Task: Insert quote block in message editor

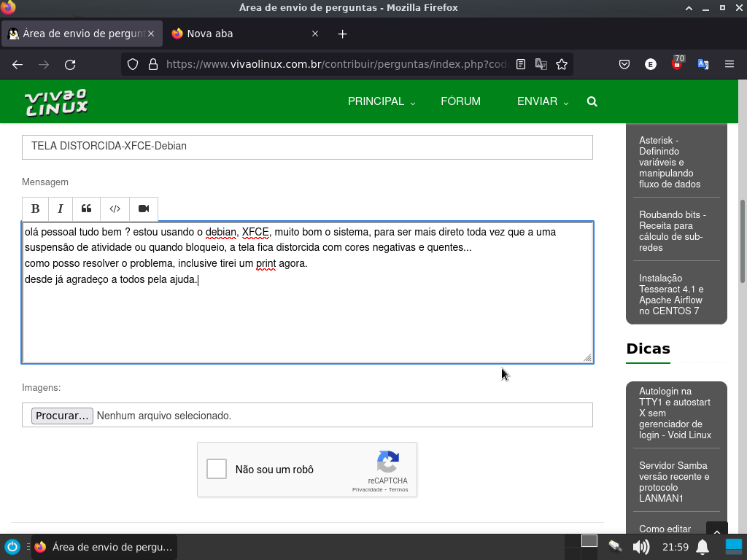Action: pyautogui.click(x=86, y=209)
